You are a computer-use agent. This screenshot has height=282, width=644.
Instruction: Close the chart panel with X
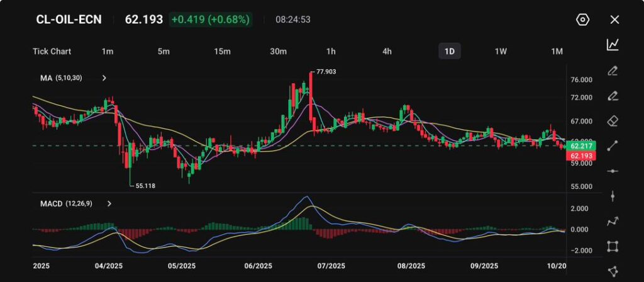pyautogui.click(x=614, y=20)
